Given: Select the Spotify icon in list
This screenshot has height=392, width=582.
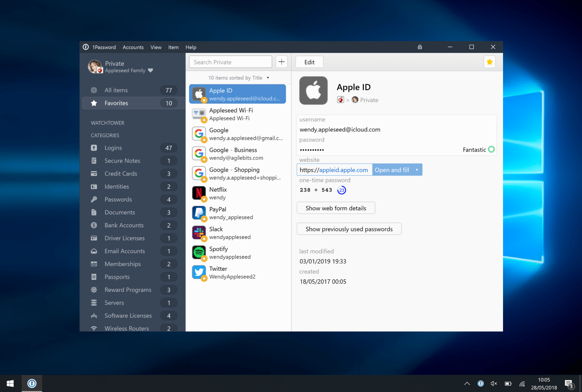Looking at the screenshot, I should (x=199, y=252).
